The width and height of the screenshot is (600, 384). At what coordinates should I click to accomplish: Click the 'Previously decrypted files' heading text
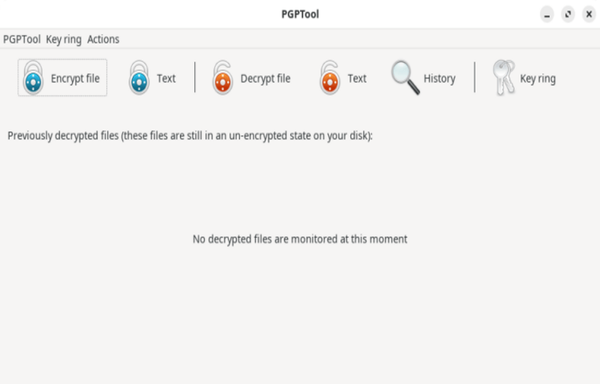[190, 136]
